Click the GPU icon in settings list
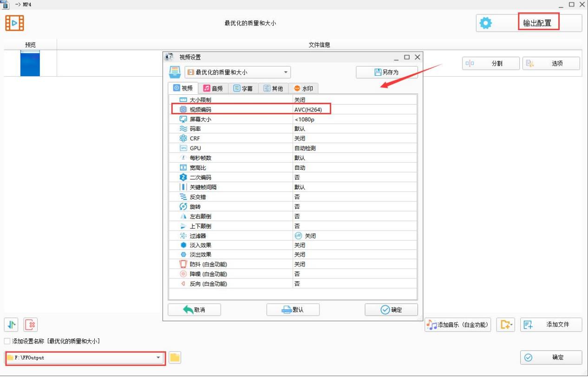Screen dimensions: 588x377 click(x=183, y=148)
